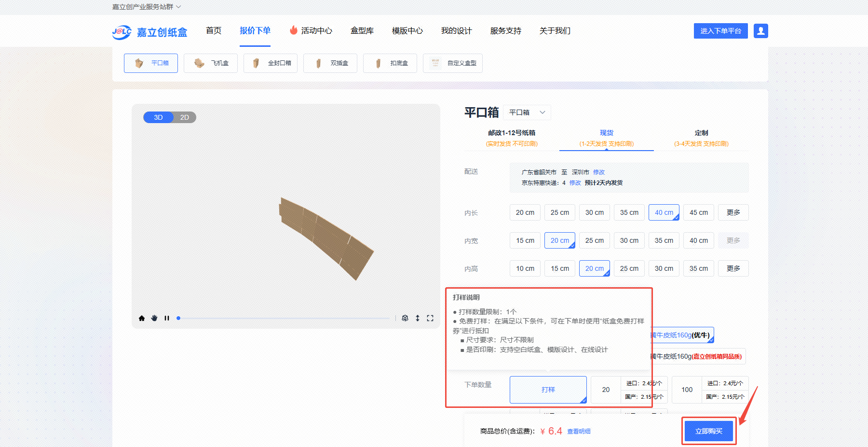Image resolution: width=868 pixels, height=447 pixels.
Task: Choose 30 cm inner height option
Action: [x=664, y=268]
